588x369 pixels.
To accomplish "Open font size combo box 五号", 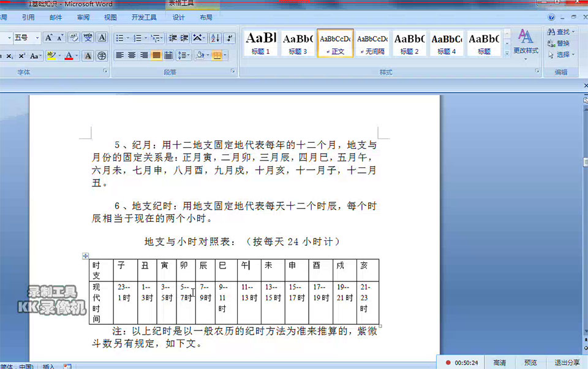I will (26, 37).
